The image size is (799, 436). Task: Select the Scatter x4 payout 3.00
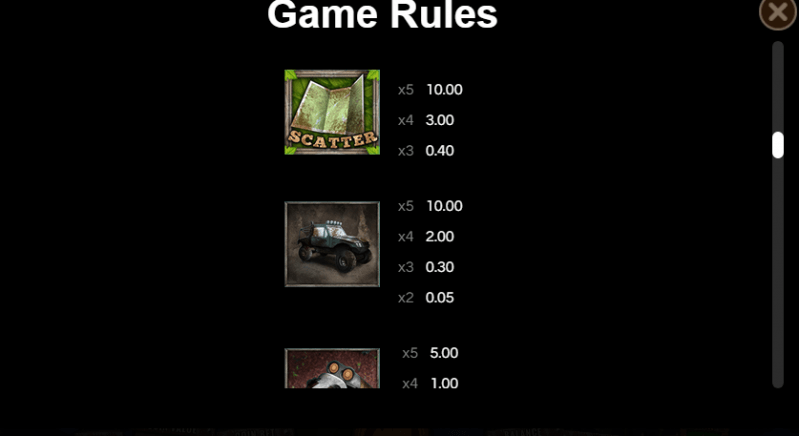[440, 120]
